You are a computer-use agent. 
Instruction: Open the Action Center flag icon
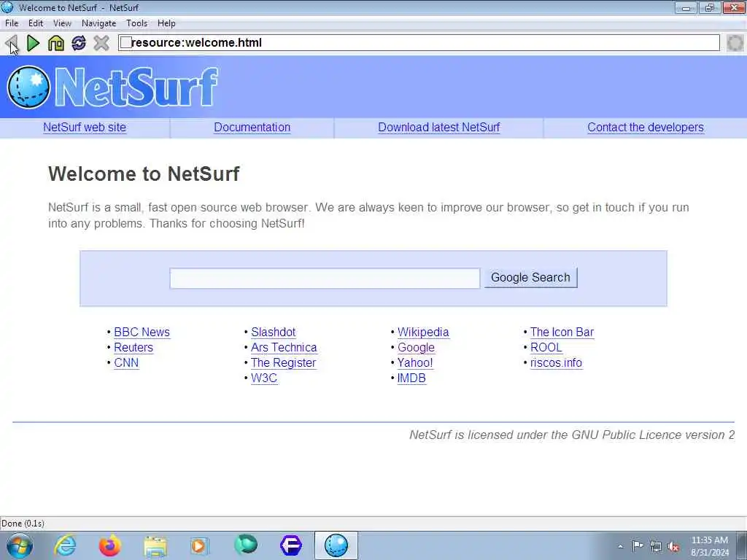(x=638, y=546)
